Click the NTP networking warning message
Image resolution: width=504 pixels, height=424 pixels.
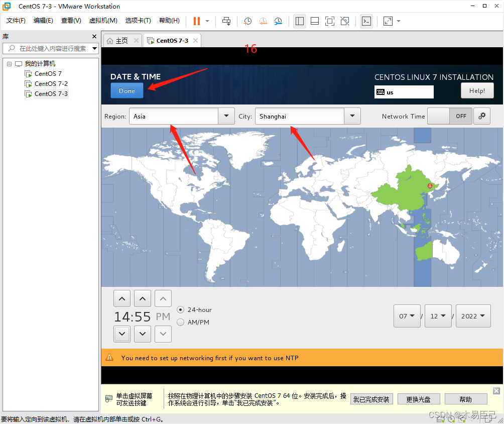[210, 358]
